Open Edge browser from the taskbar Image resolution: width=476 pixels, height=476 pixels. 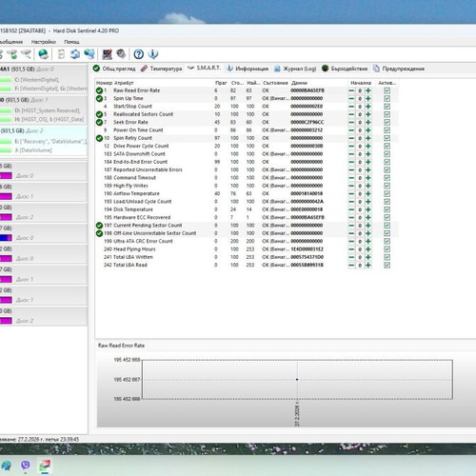[6, 466]
